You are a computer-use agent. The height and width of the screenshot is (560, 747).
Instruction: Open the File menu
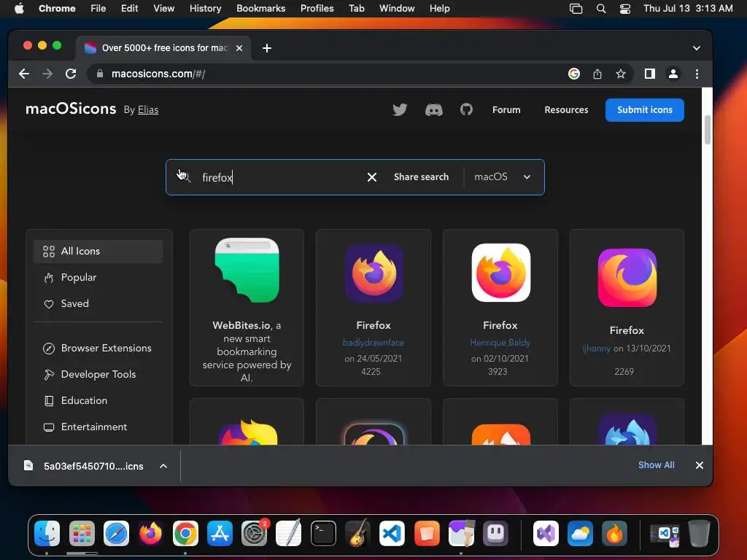coord(98,8)
